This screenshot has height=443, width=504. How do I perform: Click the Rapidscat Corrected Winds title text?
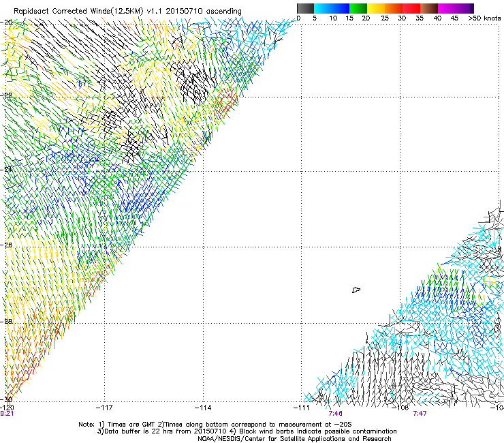click(x=127, y=11)
